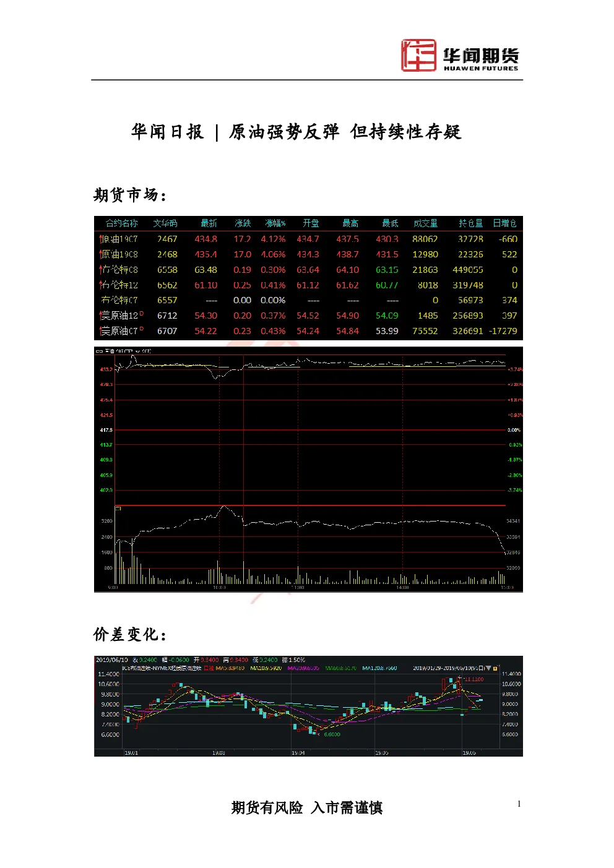Click the Huawen Futures logo
The height and width of the screenshot is (868, 614).
(x=460, y=56)
